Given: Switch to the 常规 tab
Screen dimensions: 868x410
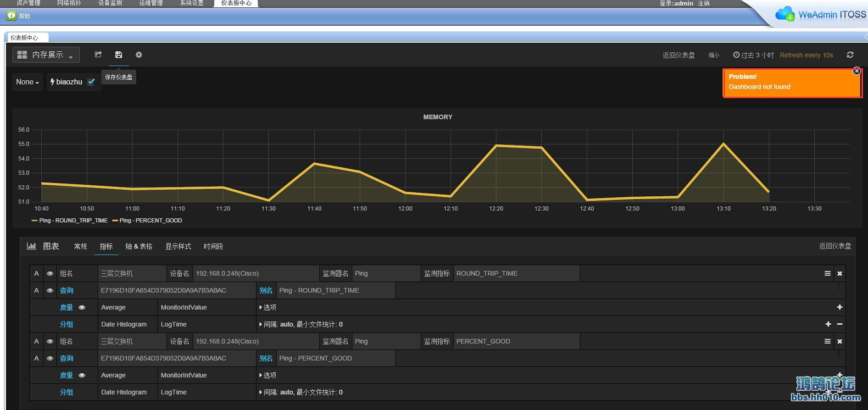Looking at the screenshot, I should [x=80, y=246].
